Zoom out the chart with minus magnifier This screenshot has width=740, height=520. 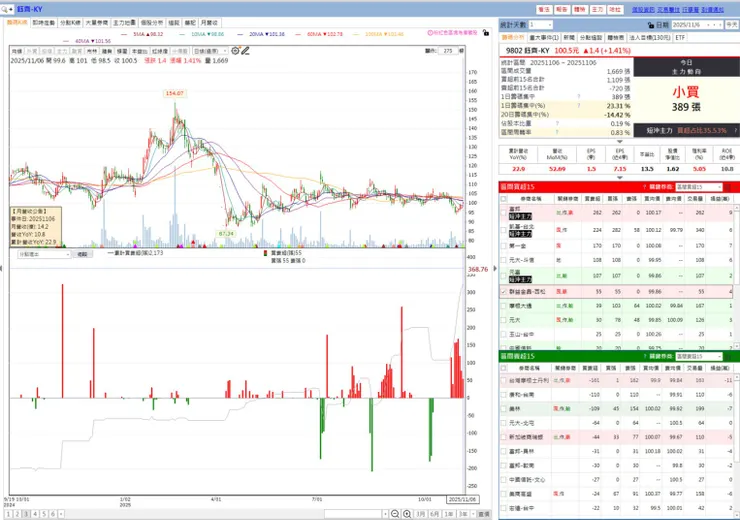(x=395, y=514)
